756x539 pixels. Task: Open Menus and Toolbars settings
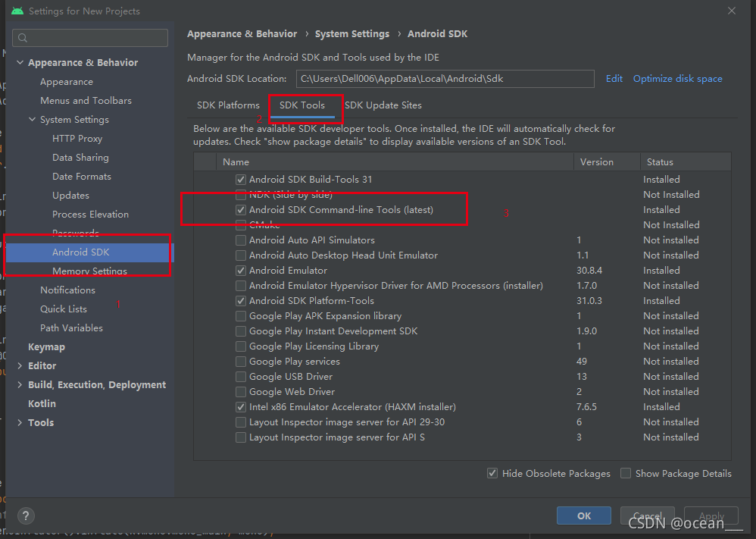click(86, 100)
